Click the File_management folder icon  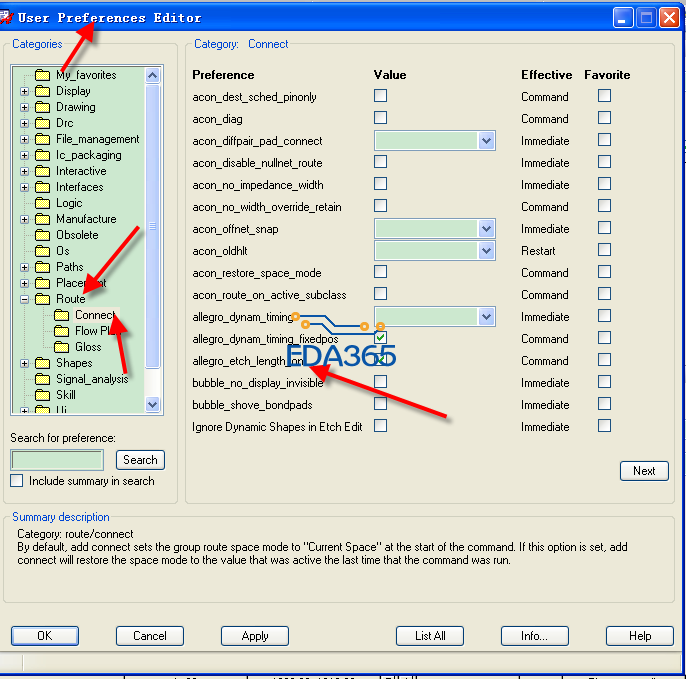pos(42,139)
